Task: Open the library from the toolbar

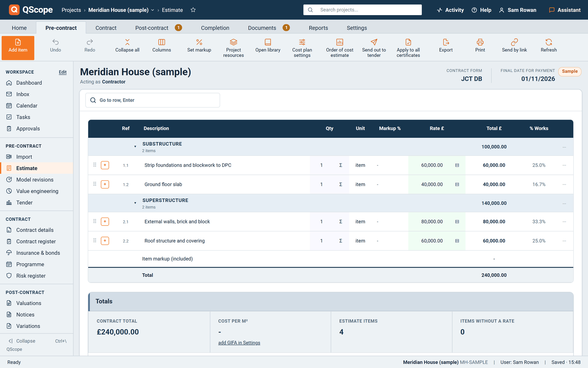Action: [x=268, y=46]
